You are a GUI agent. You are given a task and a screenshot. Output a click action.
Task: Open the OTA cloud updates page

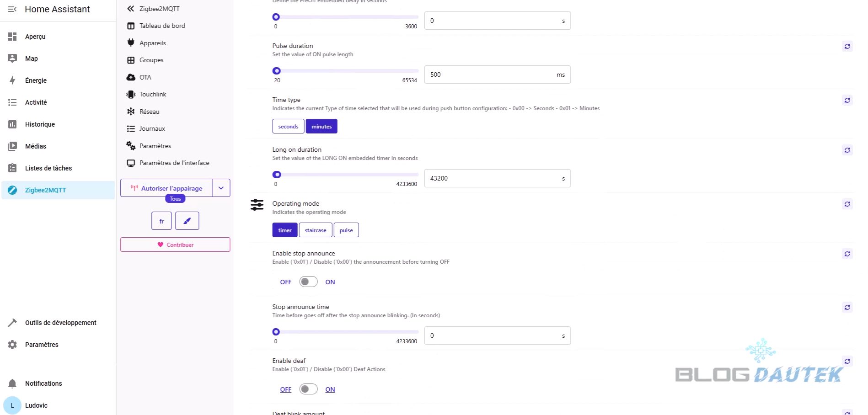[145, 77]
